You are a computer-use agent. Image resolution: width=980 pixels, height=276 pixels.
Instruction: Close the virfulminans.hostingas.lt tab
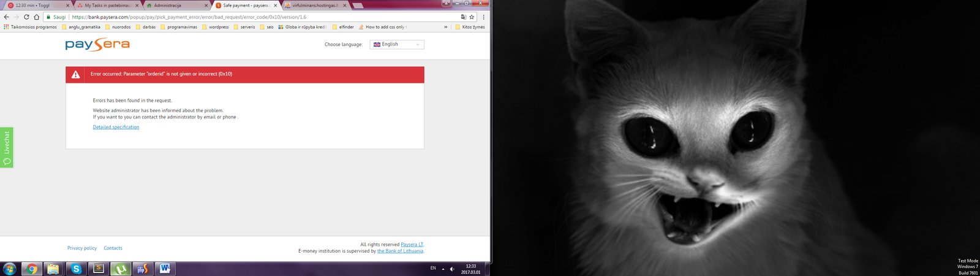[x=344, y=5]
